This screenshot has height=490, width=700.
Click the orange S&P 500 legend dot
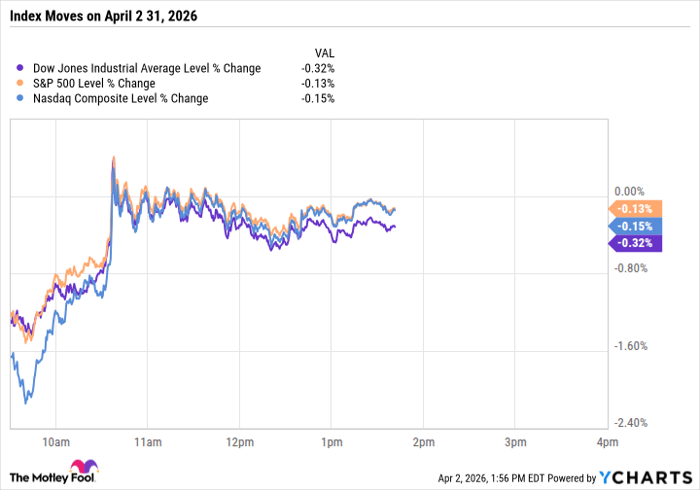pyautogui.click(x=22, y=84)
